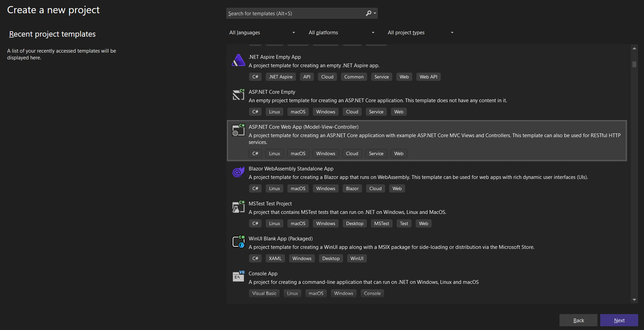Click the .NET Aspire tag
The image size is (644, 330).
pyautogui.click(x=281, y=77)
